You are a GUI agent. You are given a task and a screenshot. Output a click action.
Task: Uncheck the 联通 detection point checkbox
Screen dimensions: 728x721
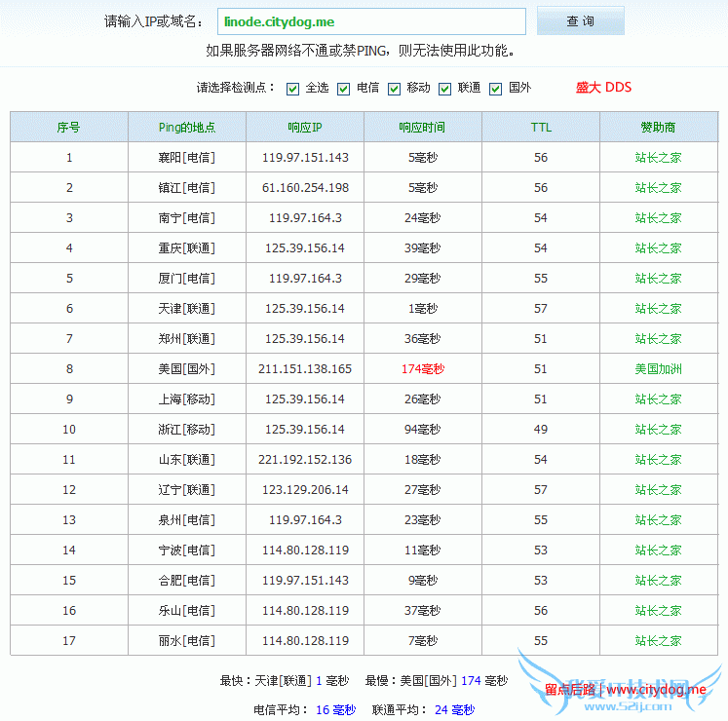(x=444, y=89)
